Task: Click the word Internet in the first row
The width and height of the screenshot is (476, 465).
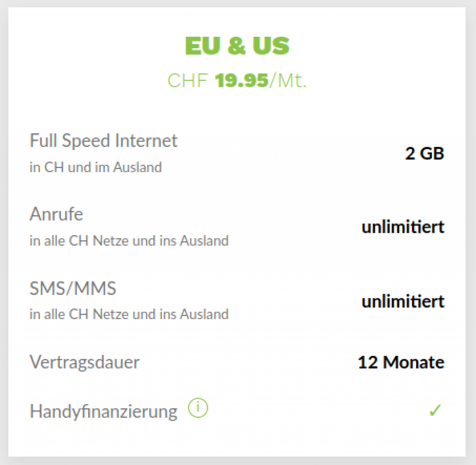Action: 147,140
